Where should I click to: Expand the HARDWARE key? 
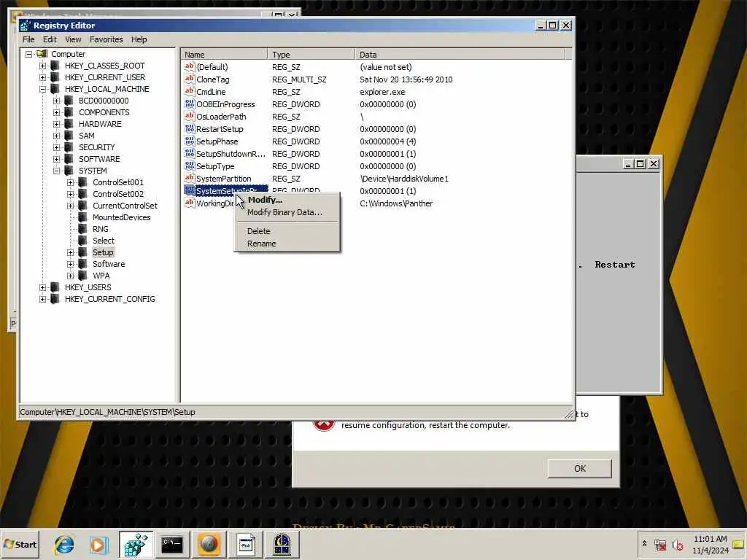click(56, 124)
